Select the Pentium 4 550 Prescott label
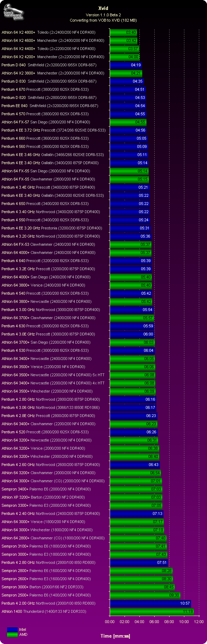Screen dimensions: 207x644 (x=45, y=220)
